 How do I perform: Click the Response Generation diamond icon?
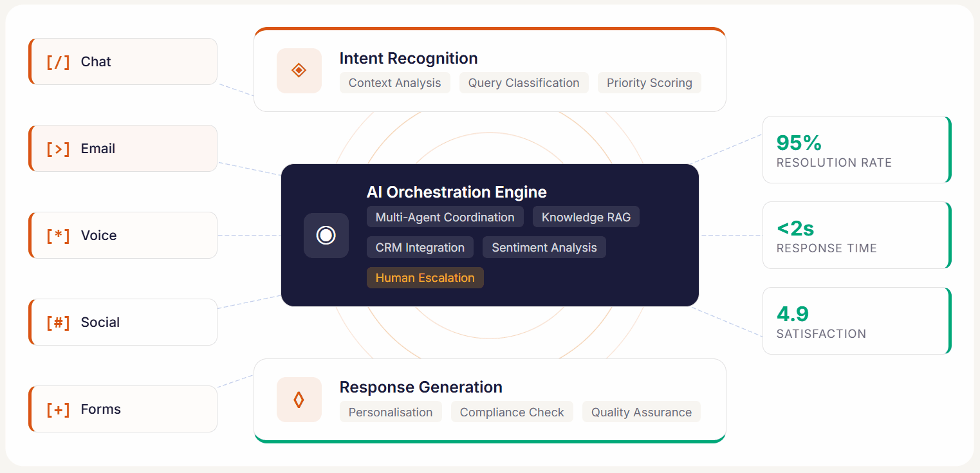pyautogui.click(x=299, y=400)
